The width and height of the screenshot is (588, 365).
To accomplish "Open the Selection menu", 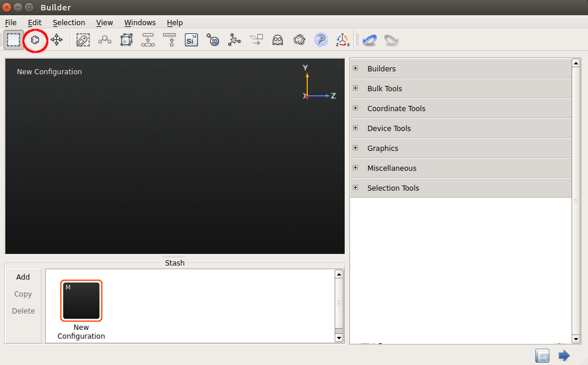I will tap(68, 22).
